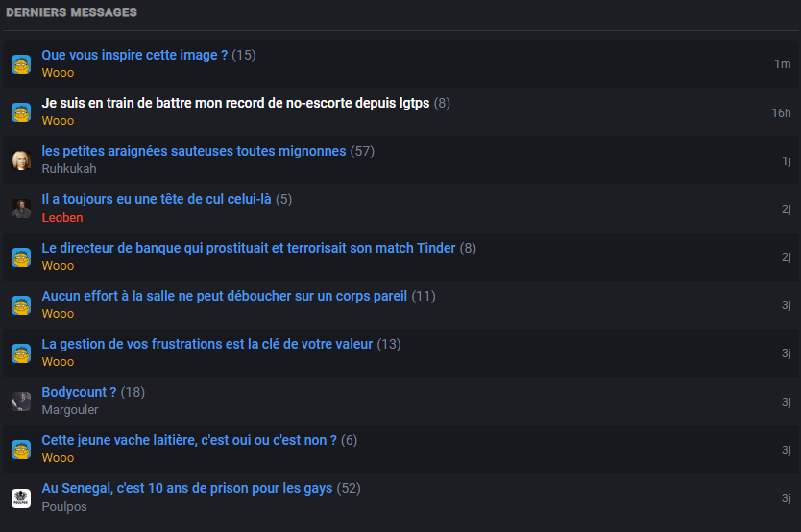Open username Poulpos profile link
Screen dimensions: 801x532
[x=64, y=506]
